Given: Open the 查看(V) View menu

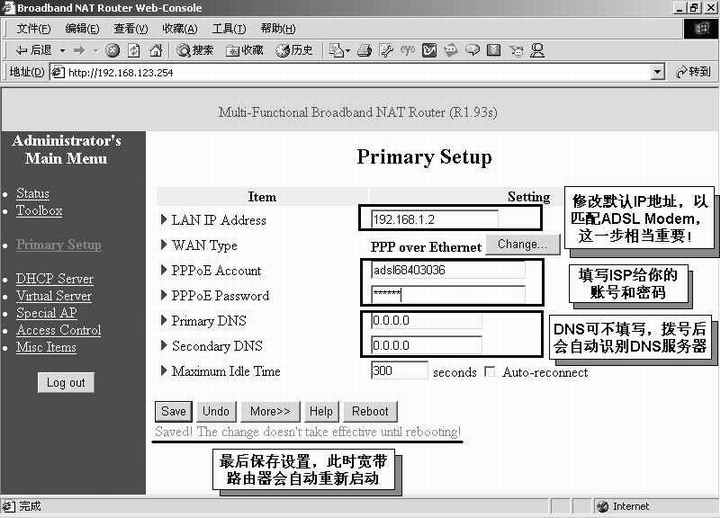Looking at the screenshot, I should pyautogui.click(x=131, y=29).
